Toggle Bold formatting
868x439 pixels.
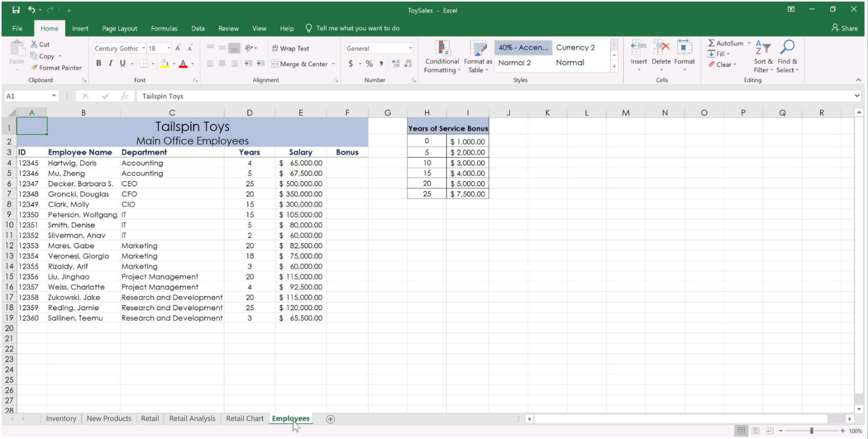point(98,64)
